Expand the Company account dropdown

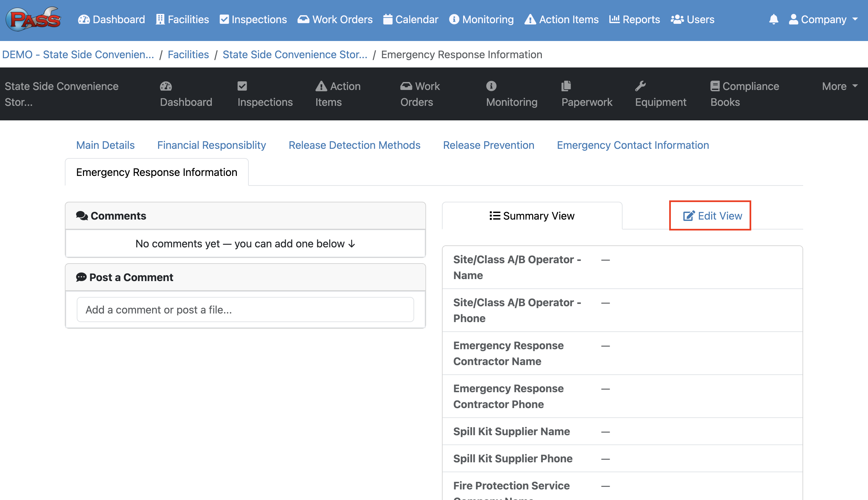(x=823, y=19)
